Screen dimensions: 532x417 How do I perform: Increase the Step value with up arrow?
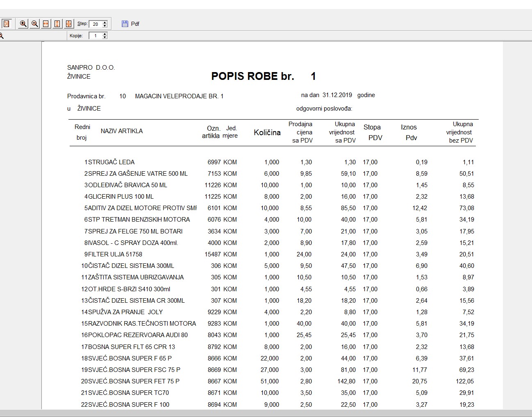pyautogui.click(x=105, y=22)
